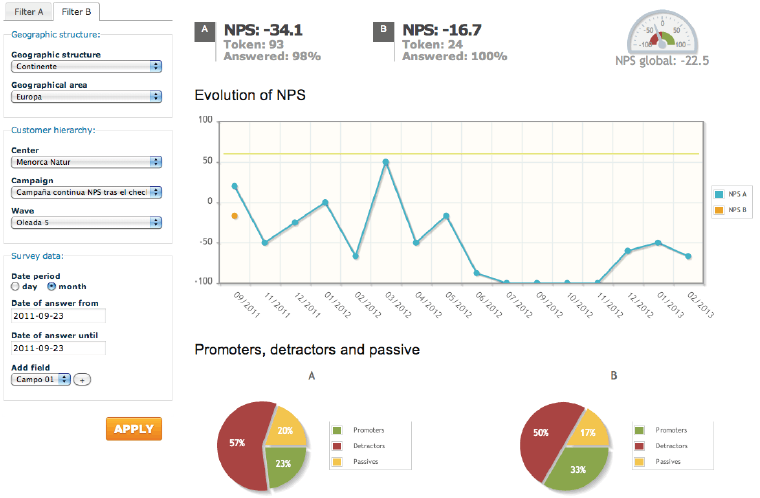Click the 'Answered: 100%' text

coord(455,56)
